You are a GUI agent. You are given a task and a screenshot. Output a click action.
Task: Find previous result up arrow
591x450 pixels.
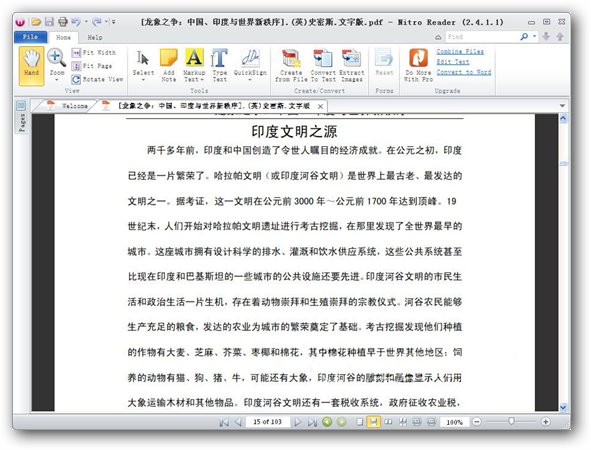pyautogui.click(x=560, y=37)
